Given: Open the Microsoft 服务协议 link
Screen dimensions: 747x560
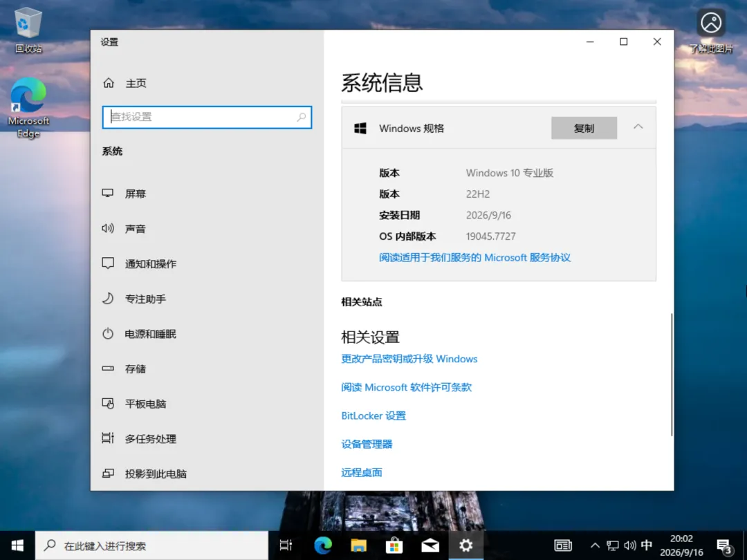Looking at the screenshot, I should [474, 258].
